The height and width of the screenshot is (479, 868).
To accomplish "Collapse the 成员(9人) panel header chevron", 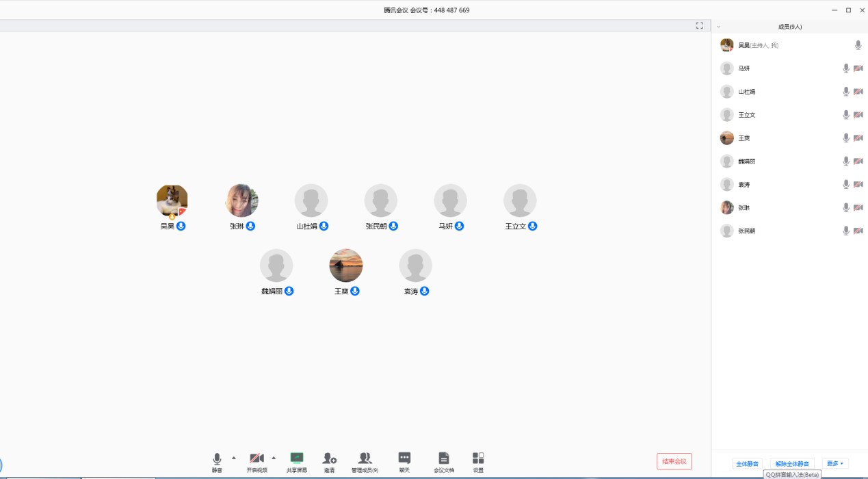I will (718, 27).
